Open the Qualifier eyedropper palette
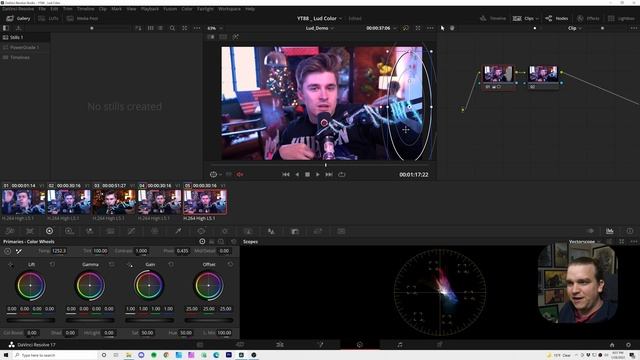The image size is (640, 360). [178, 231]
